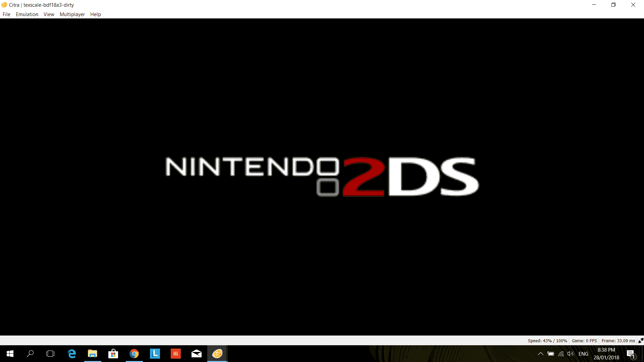
Task: Click the Citra taskbar icon
Action: tap(217, 354)
